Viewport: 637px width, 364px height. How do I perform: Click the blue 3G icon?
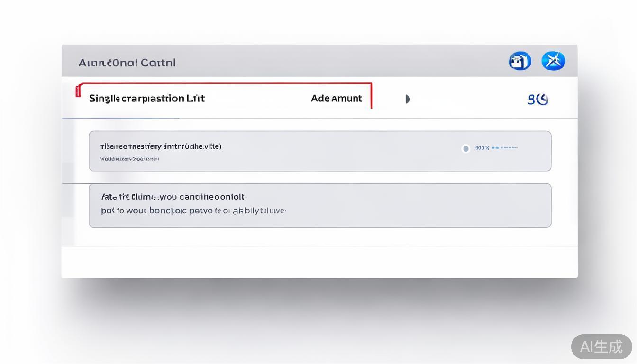(538, 100)
